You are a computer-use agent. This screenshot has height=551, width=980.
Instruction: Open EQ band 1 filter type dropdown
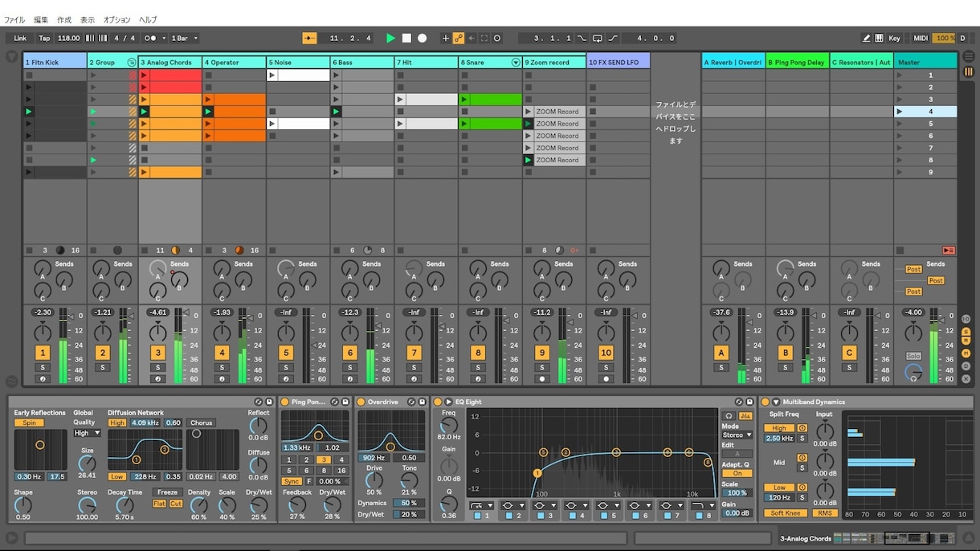(482, 505)
